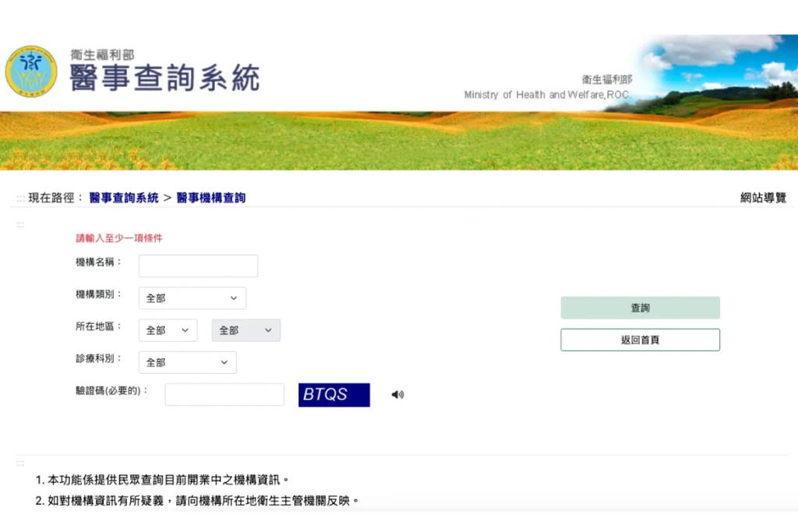Viewport: 798px width, 532px height.
Task: Click the 醫事查詢系統 site title
Action: (165, 78)
